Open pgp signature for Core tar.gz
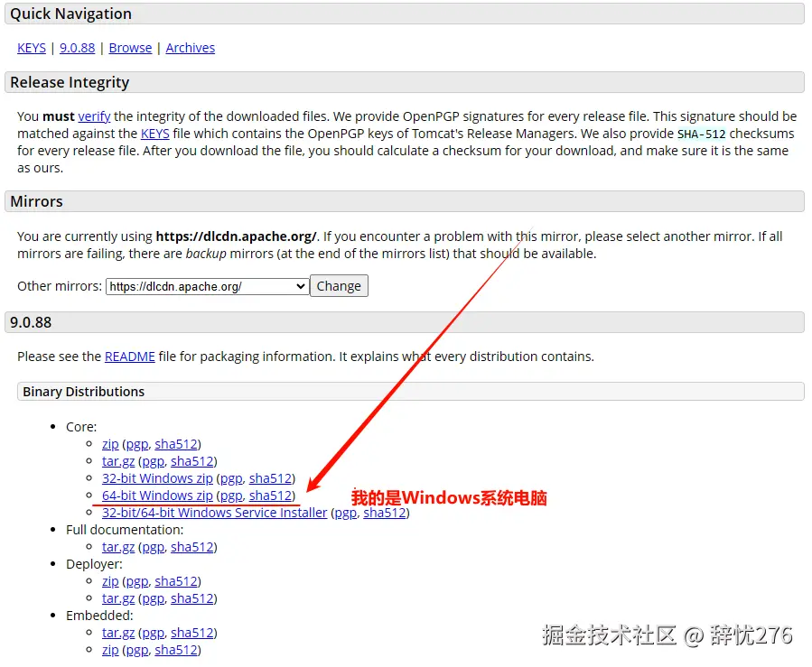Image resolution: width=812 pixels, height=667 pixels. pyautogui.click(x=154, y=461)
